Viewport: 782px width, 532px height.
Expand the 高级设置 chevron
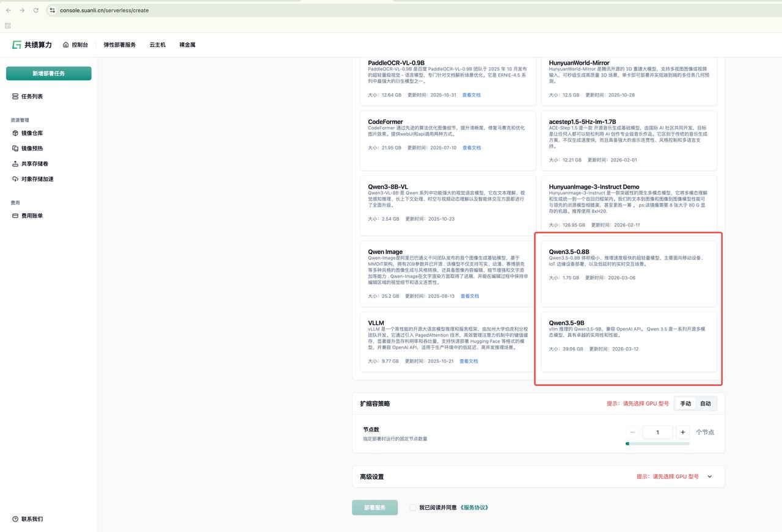tap(709, 477)
